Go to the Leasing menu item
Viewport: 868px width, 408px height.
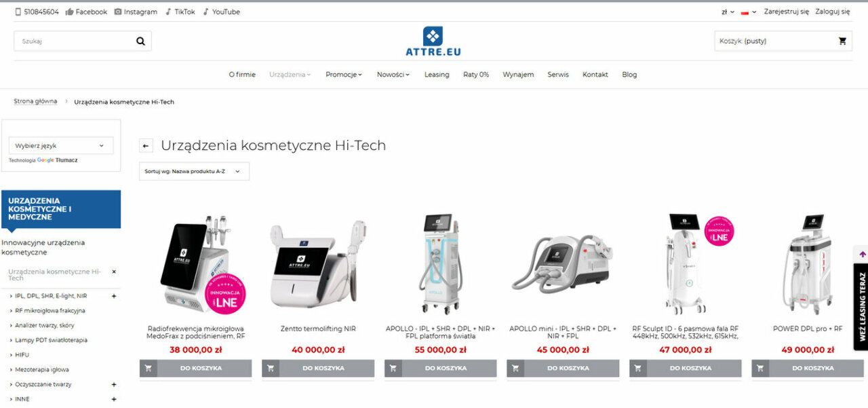click(437, 75)
